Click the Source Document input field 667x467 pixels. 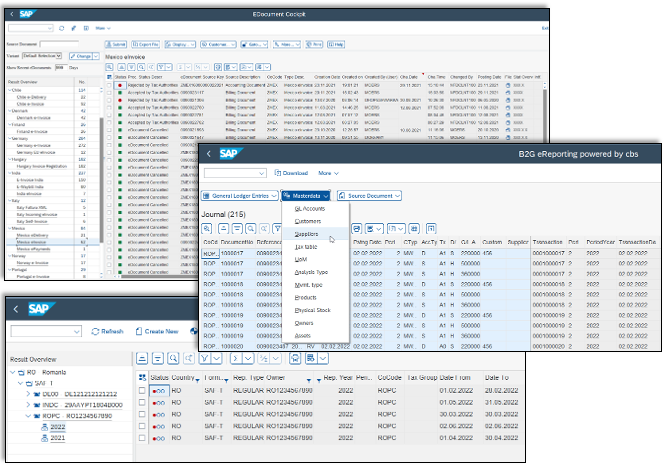click(x=59, y=44)
